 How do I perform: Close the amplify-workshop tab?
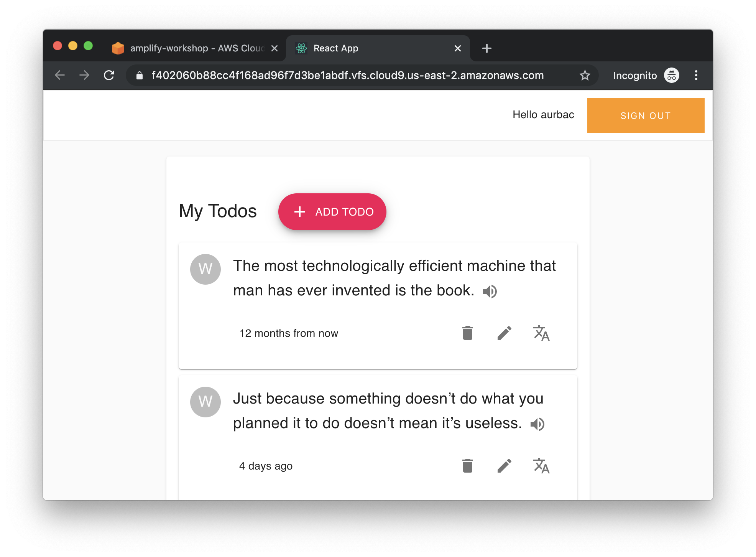click(x=274, y=48)
